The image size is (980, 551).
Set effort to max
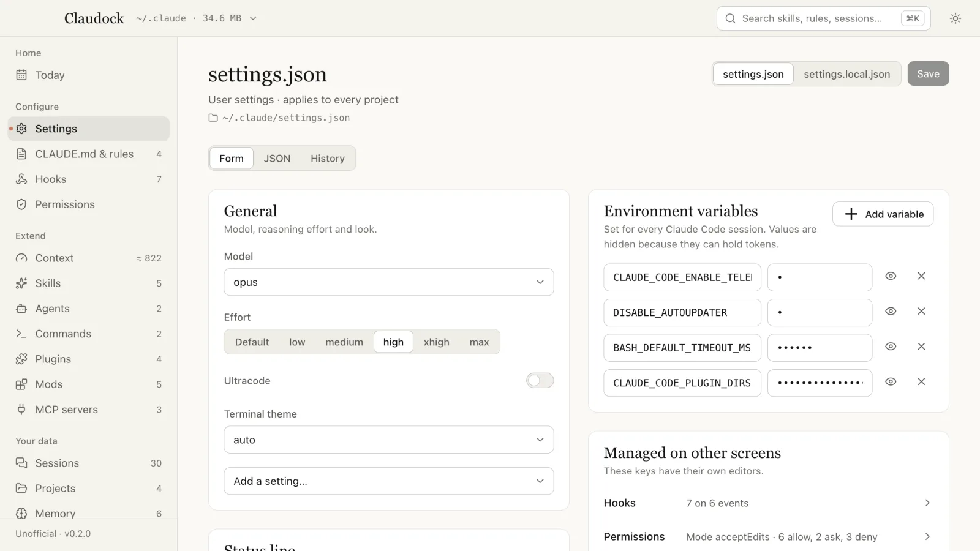click(x=479, y=342)
